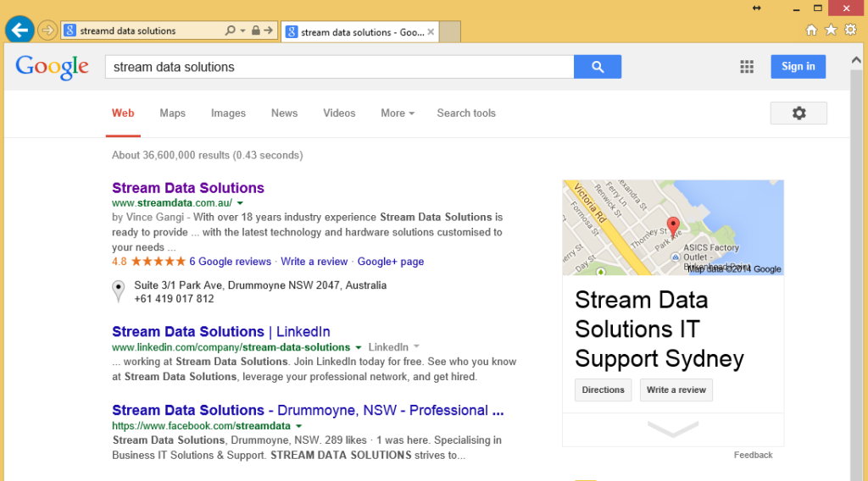The width and height of the screenshot is (868, 481).
Task: Minimize the browser window
Action: tap(796, 8)
